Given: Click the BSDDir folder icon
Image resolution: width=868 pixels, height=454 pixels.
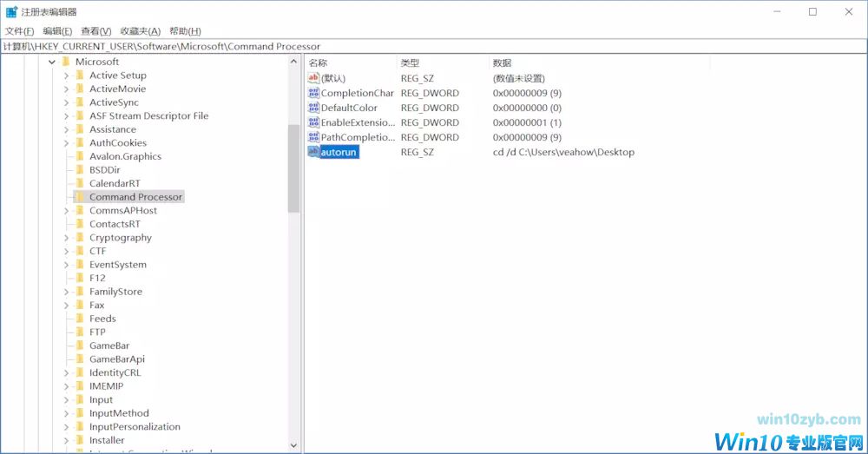Looking at the screenshot, I should click(x=80, y=169).
